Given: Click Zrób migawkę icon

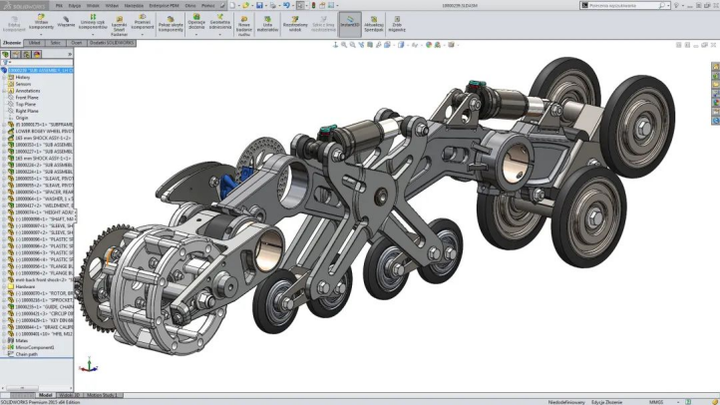Looking at the screenshot, I should (397, 19).
